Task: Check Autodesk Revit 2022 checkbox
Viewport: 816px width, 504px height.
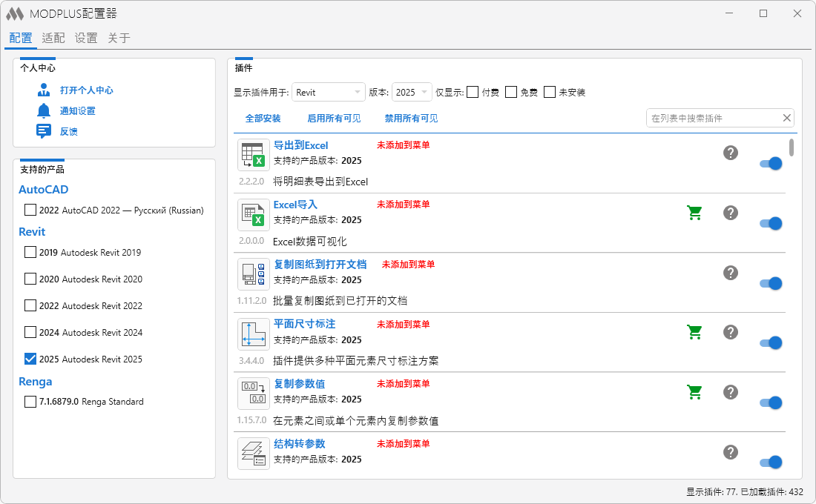Action: (x=30, y=305)
